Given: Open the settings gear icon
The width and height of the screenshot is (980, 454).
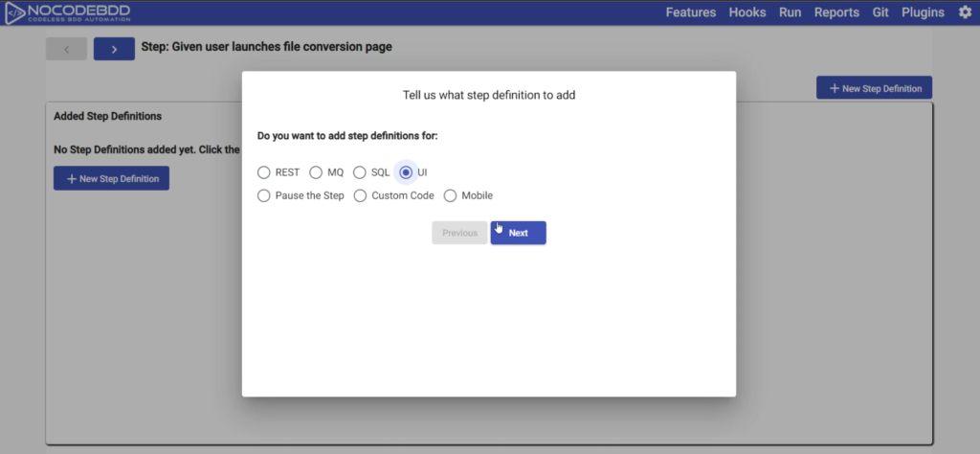Looking at the screenshot, I should pos(965,12).
